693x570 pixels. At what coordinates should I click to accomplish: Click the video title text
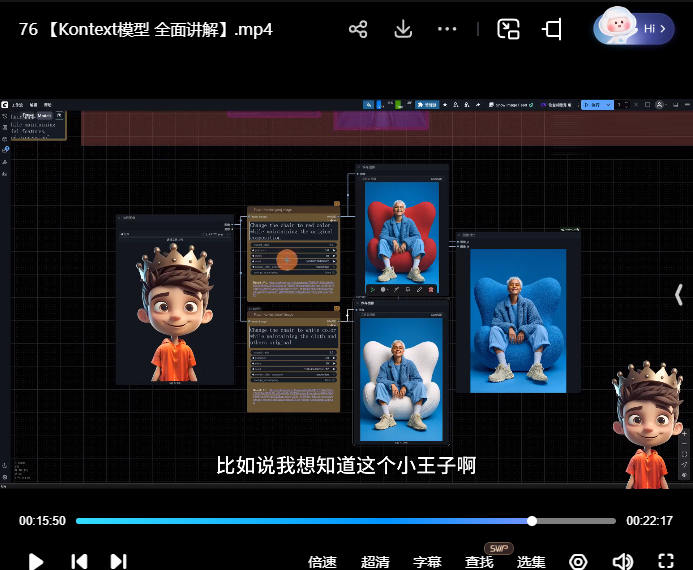[x=146, y=29]
